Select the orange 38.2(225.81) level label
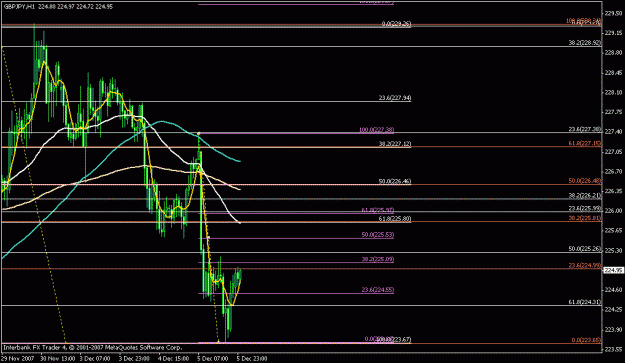 (x=585, y=218)
